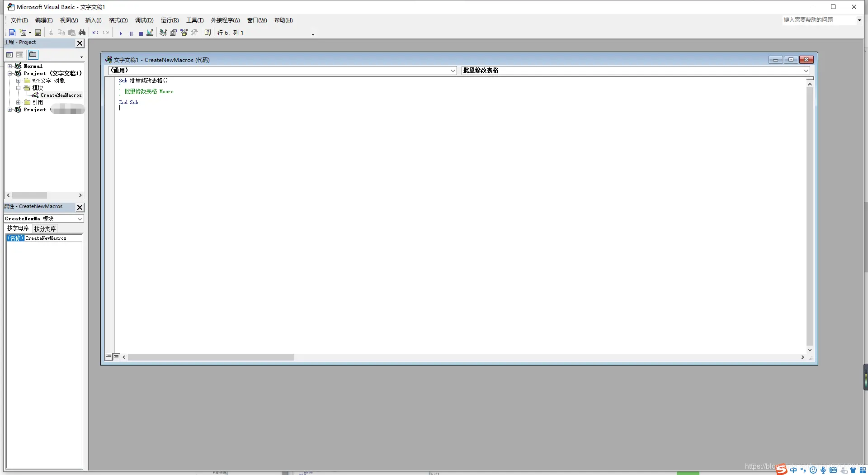Viewport: 868px width, 475px height.
Task: Click the Save icon in the toolbar
Action: click(38, 33)
